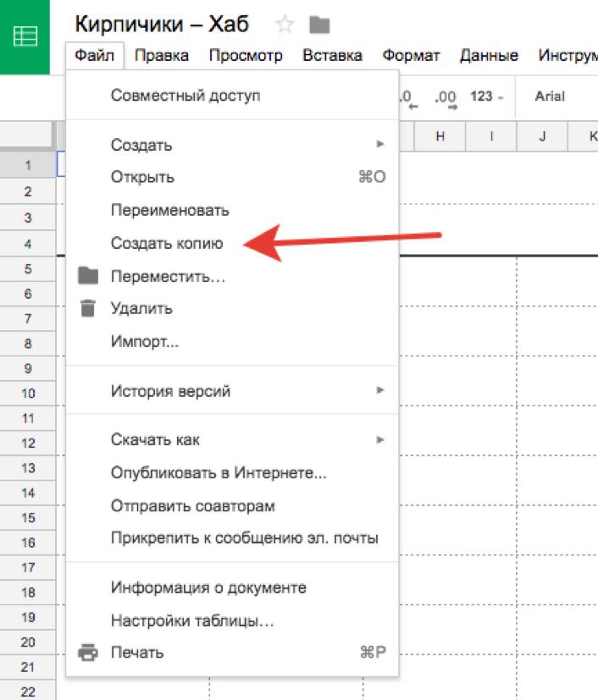Click Опубликовать в Интернете option
This screenshot has width=598, height=700.
[219, 473]
